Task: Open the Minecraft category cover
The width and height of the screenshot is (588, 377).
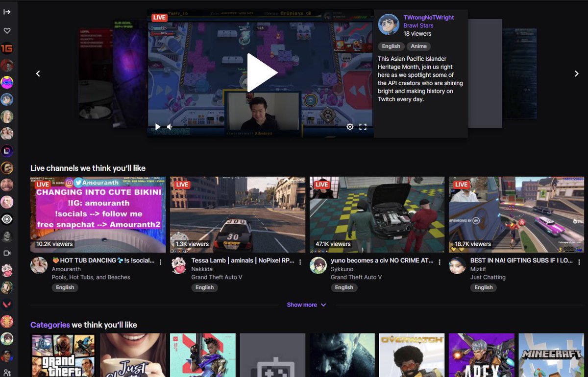Action: coord(551,355)
